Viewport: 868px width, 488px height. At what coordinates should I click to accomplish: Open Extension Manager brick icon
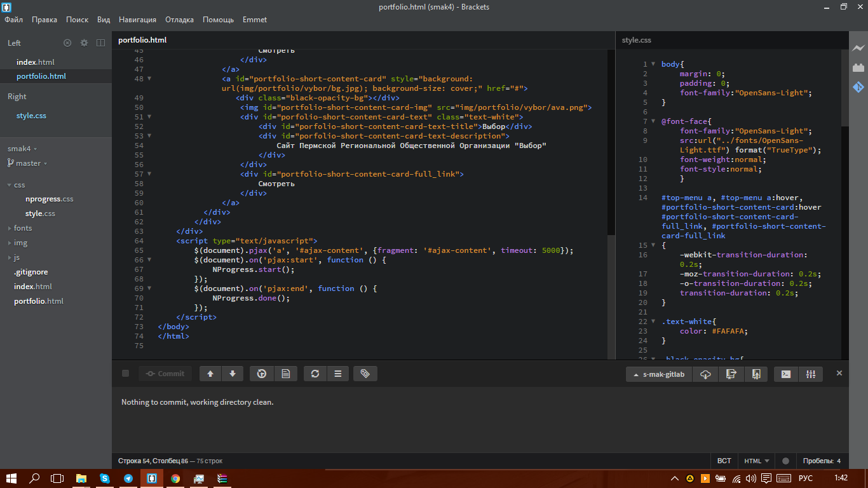(x=858, y=67)
